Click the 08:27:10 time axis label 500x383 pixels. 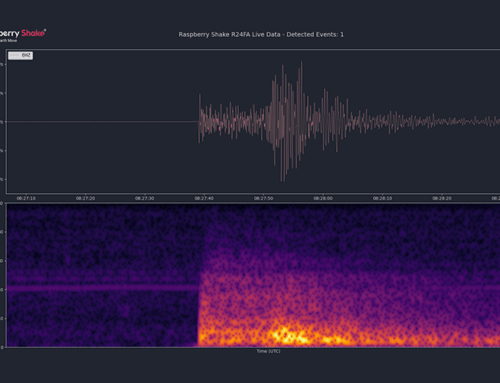[26, 198]
